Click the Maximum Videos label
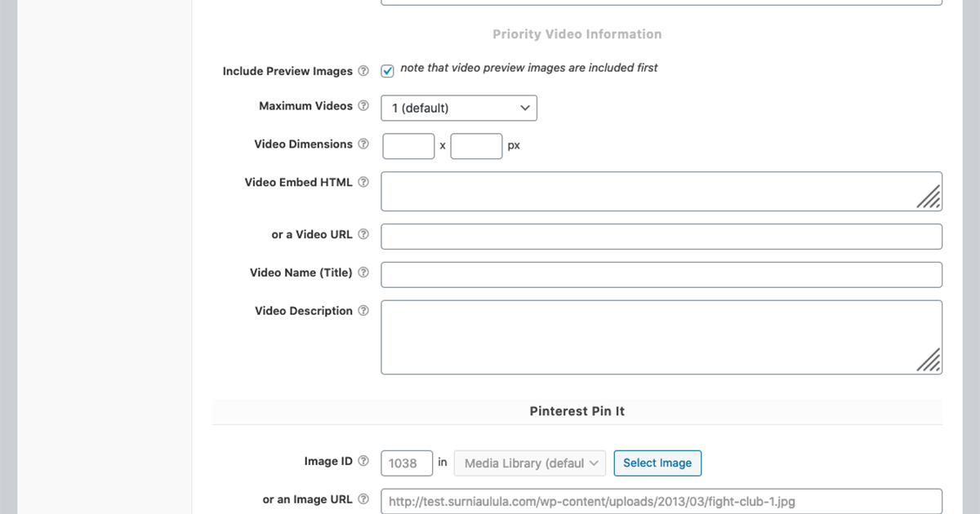 pos(305,106)
